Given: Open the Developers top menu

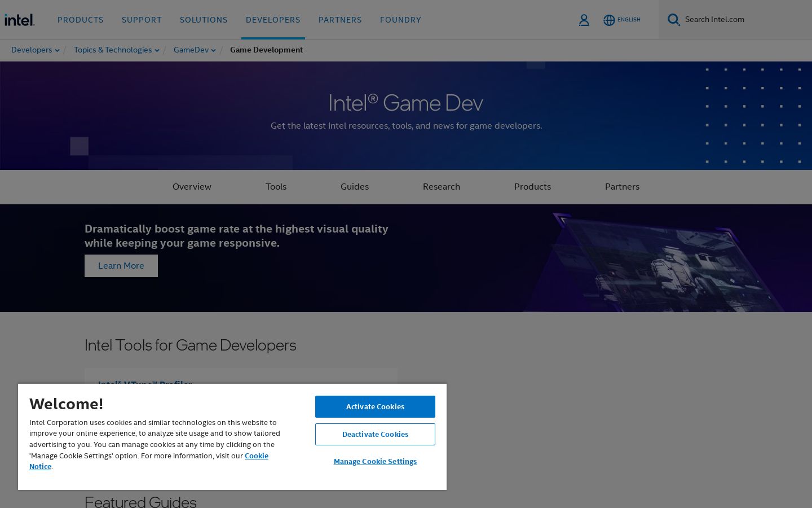Looking at the screenshot, I should (273, 20).
